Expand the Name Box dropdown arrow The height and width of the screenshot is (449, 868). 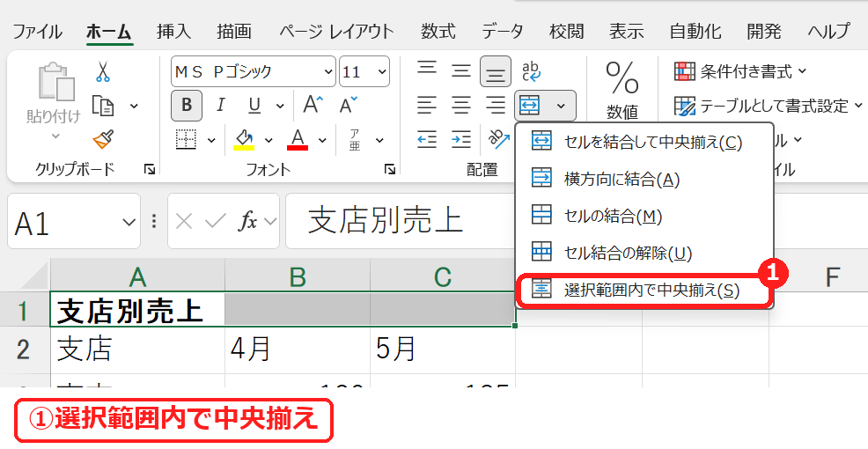(129, 223)
